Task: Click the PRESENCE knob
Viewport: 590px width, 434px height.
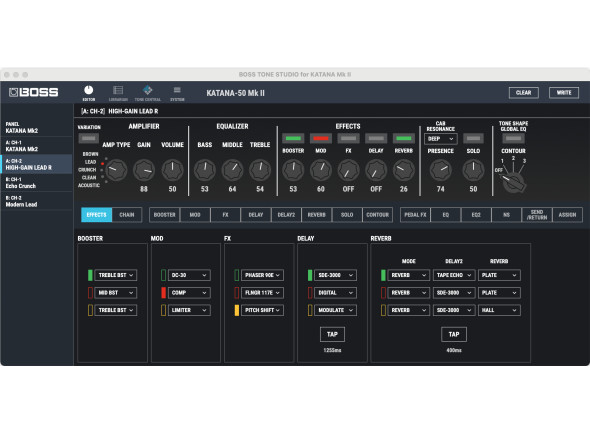Action: pyautogui.click(x=441, y=170)
